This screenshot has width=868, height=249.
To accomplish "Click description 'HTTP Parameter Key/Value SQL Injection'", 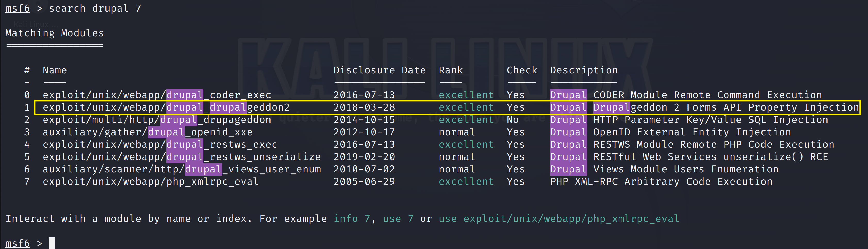I will [710, 120].
